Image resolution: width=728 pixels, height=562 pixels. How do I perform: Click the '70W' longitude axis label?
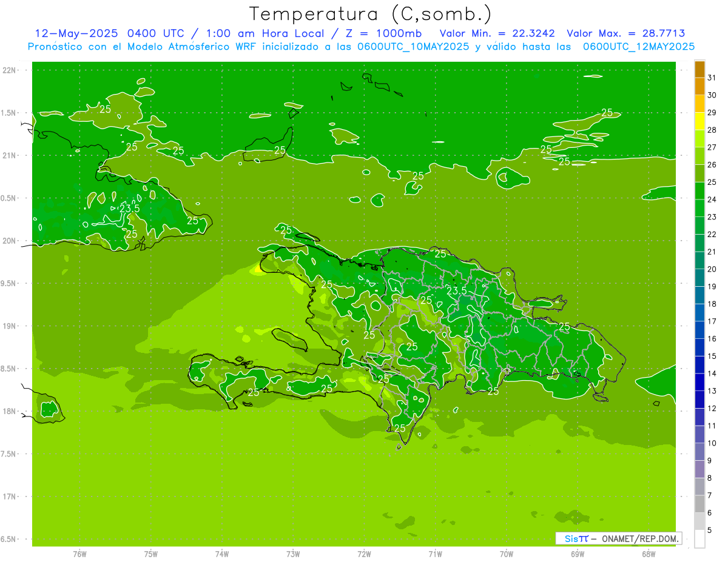507,554
